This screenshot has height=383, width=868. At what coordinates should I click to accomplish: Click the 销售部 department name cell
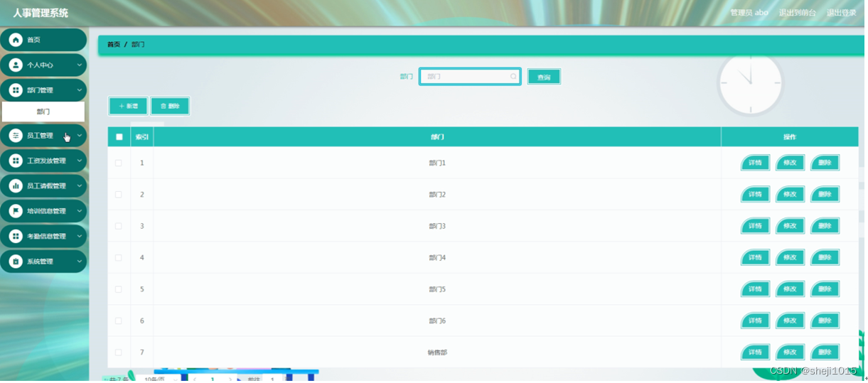click(x=437, y=352)
